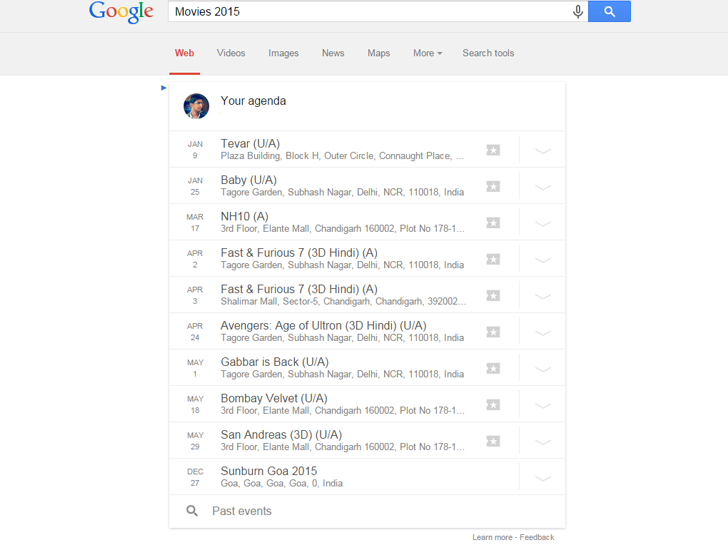
Task: Click the star icon on the Apr 2 Fast & Furious 7 row
Action: 493,259
